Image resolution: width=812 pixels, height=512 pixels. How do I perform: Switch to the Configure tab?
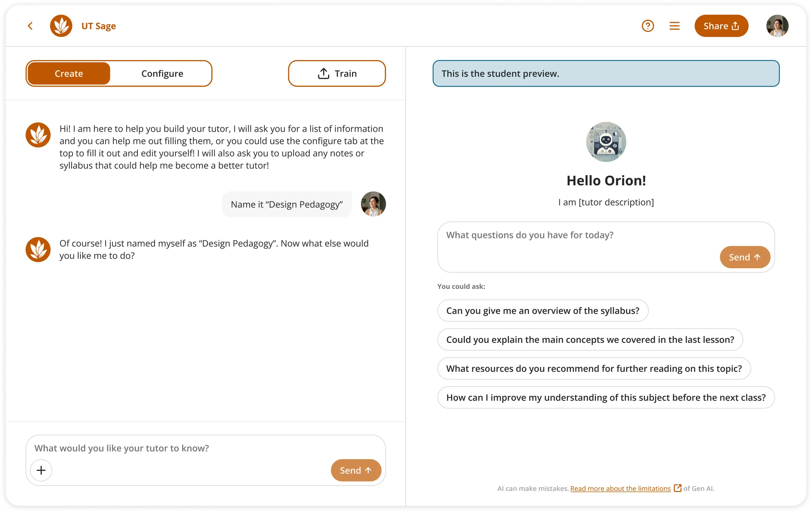click(162, 73)
